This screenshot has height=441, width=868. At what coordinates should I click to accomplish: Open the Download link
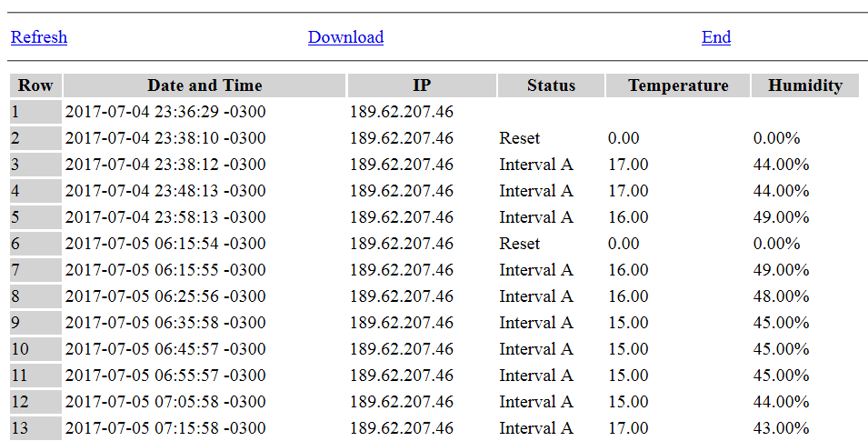click(x=345, y=37)
